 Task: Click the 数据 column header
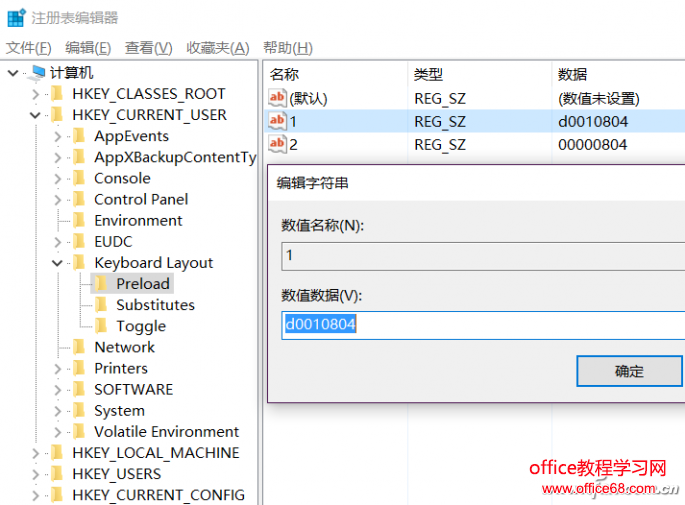pos(572,75)
